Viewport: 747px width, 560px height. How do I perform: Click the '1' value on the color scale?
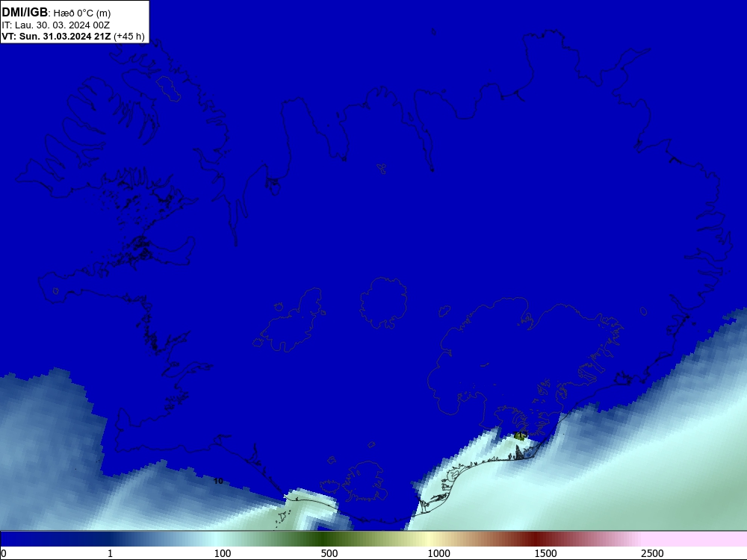(110, 553)
